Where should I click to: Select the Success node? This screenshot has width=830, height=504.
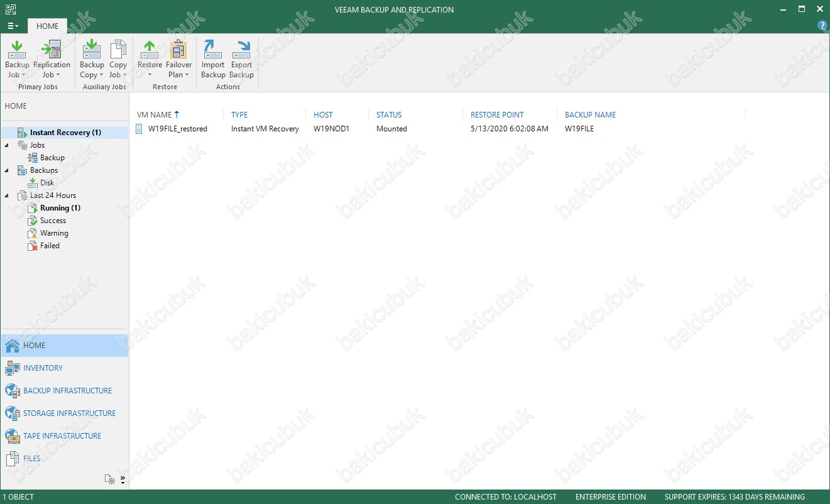pyautogui.click(x=53, y=221)
